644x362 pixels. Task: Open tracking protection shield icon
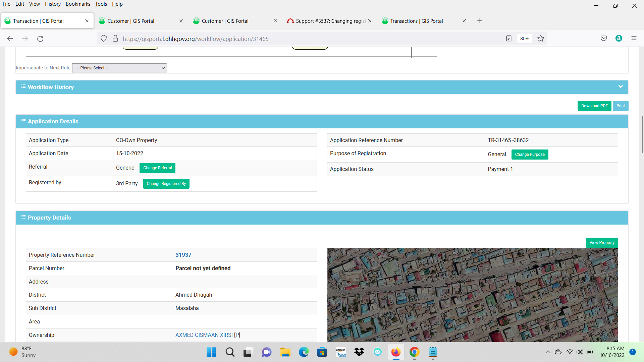[x=104, y=39]
